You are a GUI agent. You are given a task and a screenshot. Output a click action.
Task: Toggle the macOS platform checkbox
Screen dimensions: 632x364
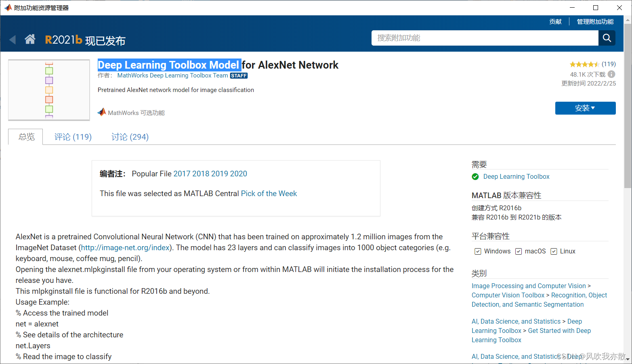(519, 251)
